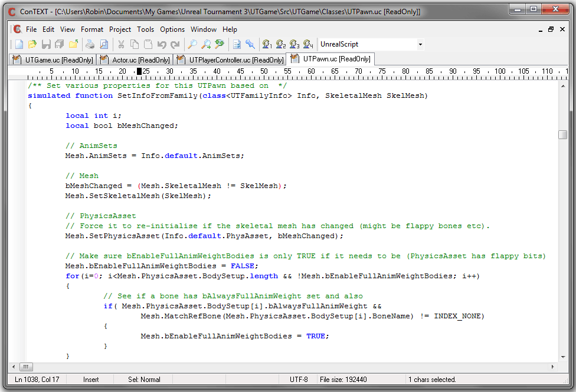Click the New file icon
Image resolution: width=576 pixels, height=392 pixels.
click(19, 44)
